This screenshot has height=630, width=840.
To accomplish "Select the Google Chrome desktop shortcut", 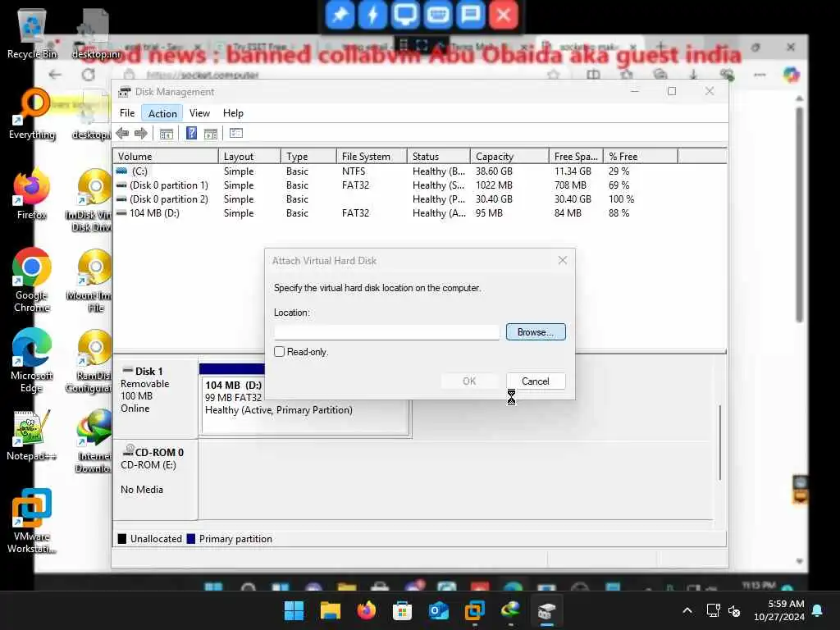I will [x=32, y=281].
